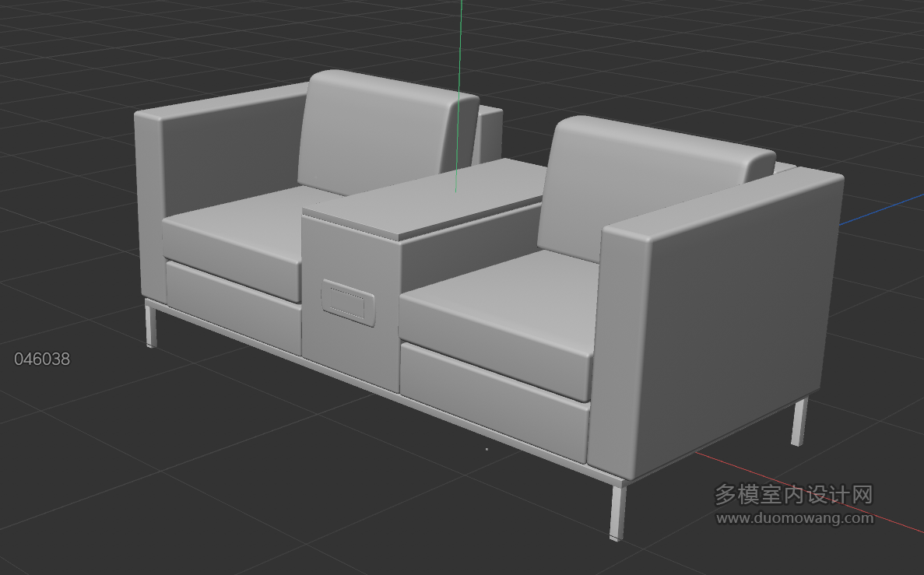Screen dimensions: 924x575
Task: Select the rectangular socket panel on console
Action: (x=348, y=302)
